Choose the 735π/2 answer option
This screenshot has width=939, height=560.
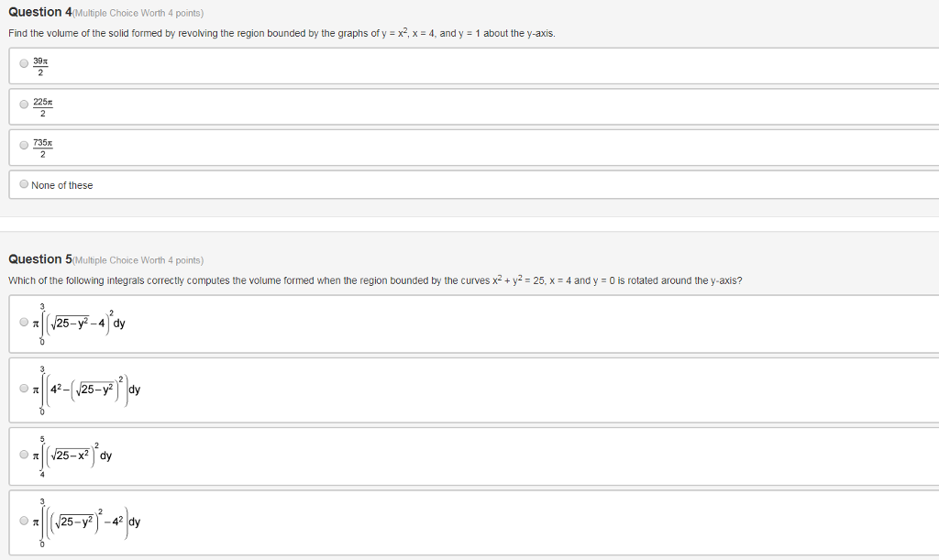tap(23, 143)
